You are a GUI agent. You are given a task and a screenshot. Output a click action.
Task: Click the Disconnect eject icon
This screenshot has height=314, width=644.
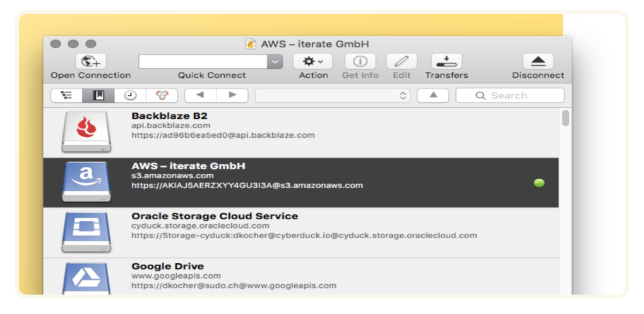point(538,62)
